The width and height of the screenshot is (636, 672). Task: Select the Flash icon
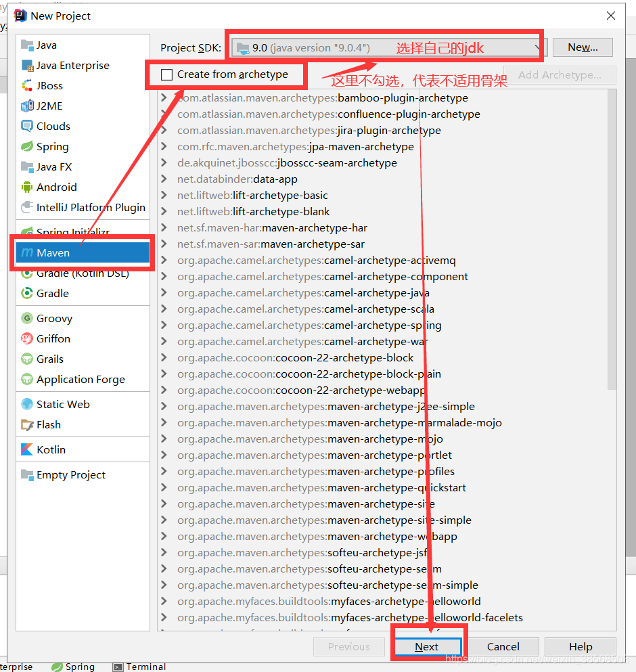pyautogui.click(x=27, y=425)
